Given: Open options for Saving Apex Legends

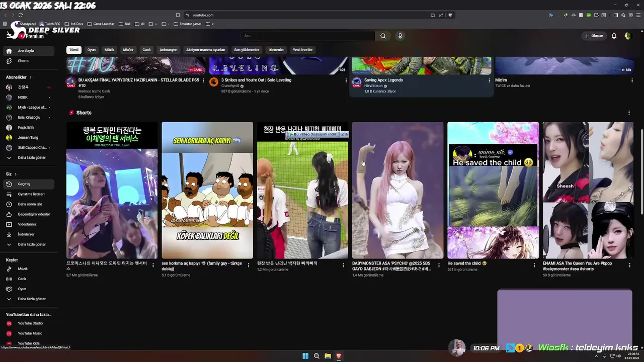Looking at the screenshot, I should (489, 80).
